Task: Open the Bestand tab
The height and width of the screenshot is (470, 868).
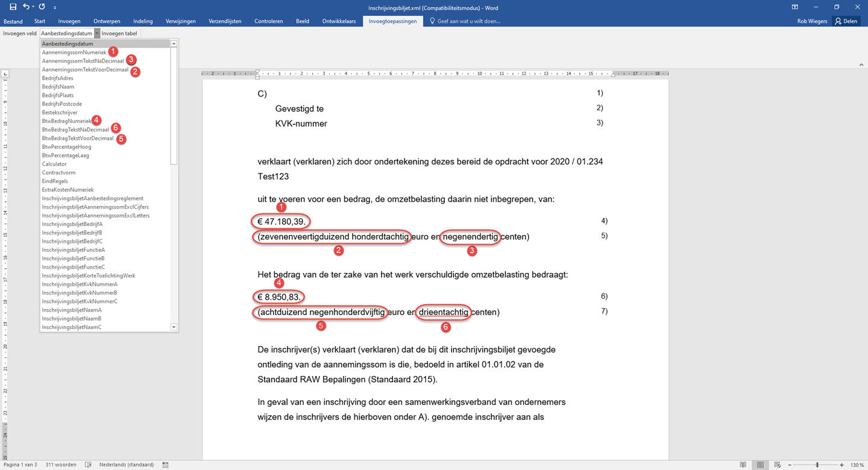Action: pos(13,21)
